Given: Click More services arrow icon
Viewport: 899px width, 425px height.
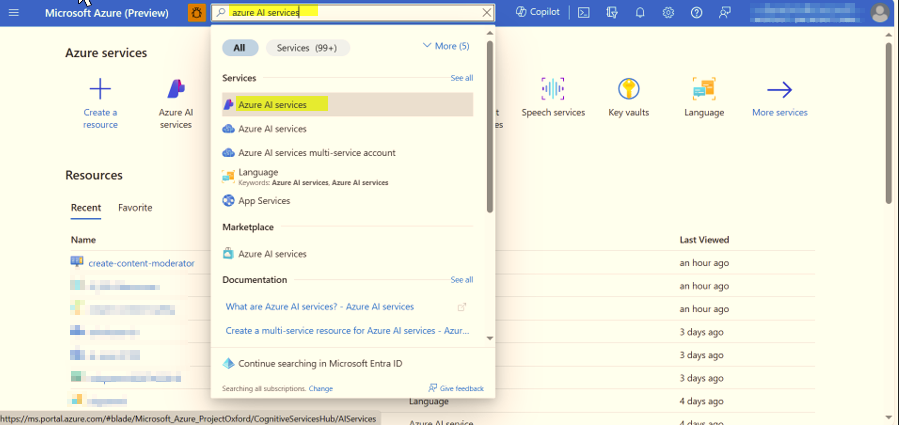Looking at the screenshot, I should tap(779, 89).
